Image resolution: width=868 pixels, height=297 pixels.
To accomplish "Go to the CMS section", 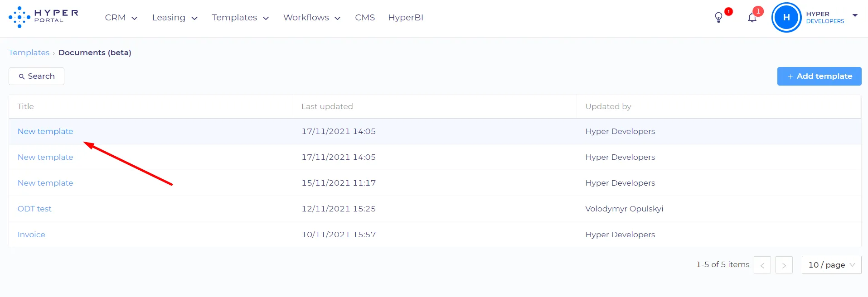I will click(x=365, y=18).
